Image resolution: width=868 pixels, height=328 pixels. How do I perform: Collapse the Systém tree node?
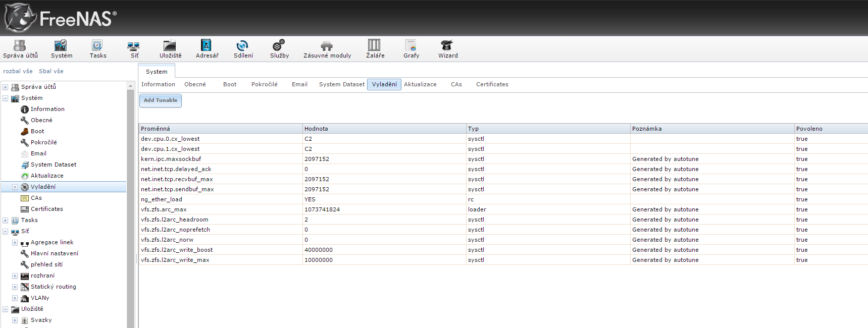click(6, 98)
